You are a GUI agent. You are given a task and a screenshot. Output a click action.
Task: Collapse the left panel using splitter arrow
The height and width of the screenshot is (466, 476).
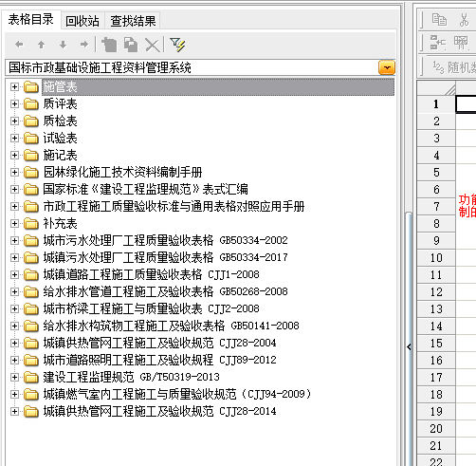[409, 347]
